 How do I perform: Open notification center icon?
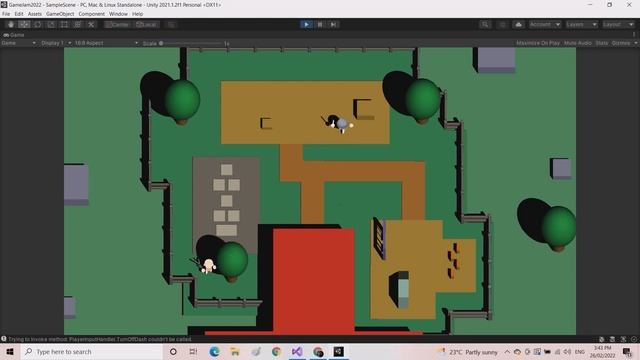pos(627,352)
